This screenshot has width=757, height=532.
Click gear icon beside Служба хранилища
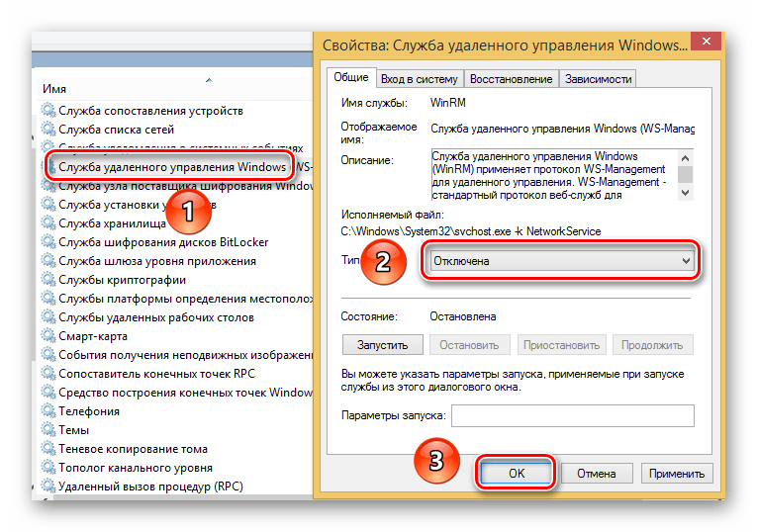click(x=48, y=222)
